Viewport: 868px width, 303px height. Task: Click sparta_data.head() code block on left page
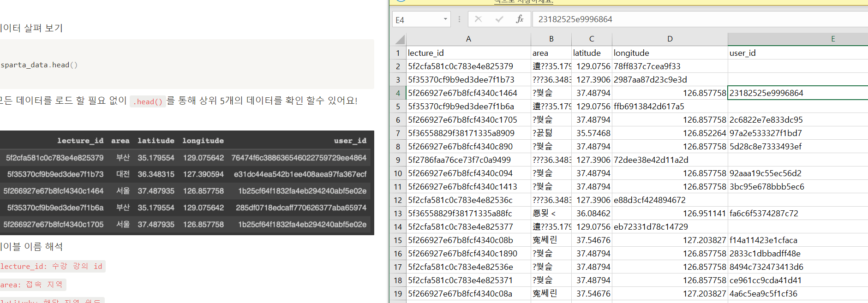(x=187, y=65)
